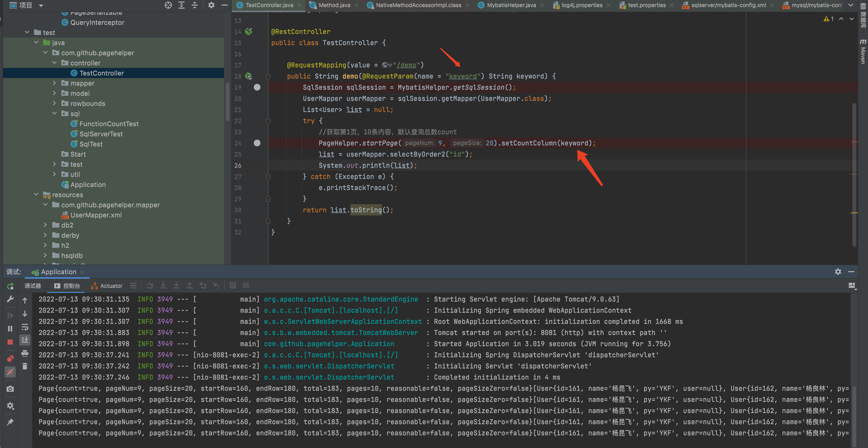This screenshot has height=448, width=868.
Task: Open UserMapper.xml in project tree
Action: [x=96, y=215]
